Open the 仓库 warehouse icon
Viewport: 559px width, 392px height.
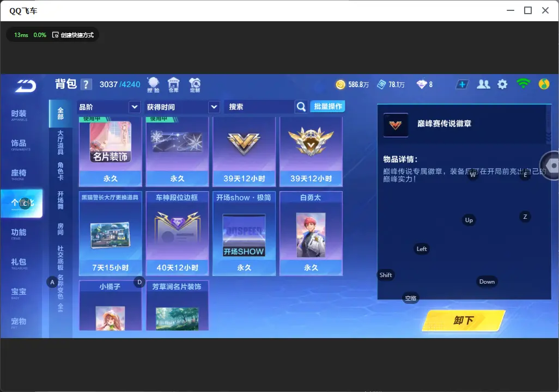tap(174, 85)
